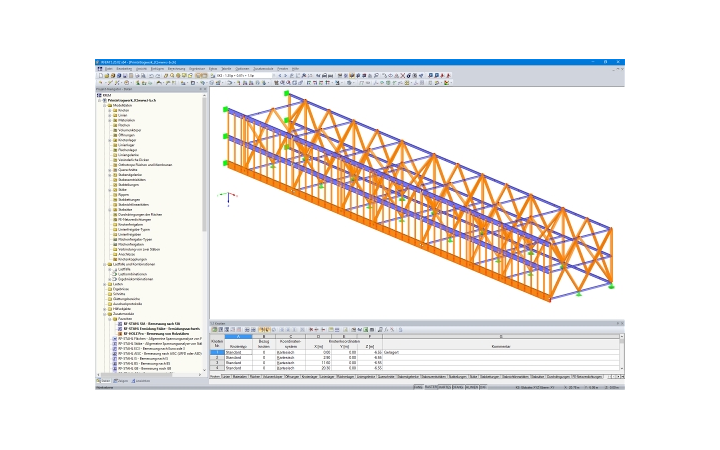Expand the Lasten tree node
This screenshot has width=720, height=450.
pos(105,284)
